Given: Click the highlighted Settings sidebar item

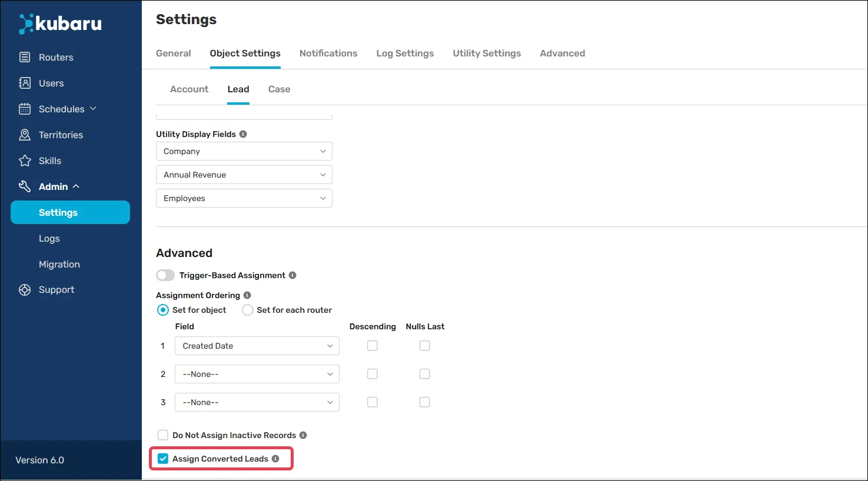Looking at the screenshot, I should pos(70,212).
